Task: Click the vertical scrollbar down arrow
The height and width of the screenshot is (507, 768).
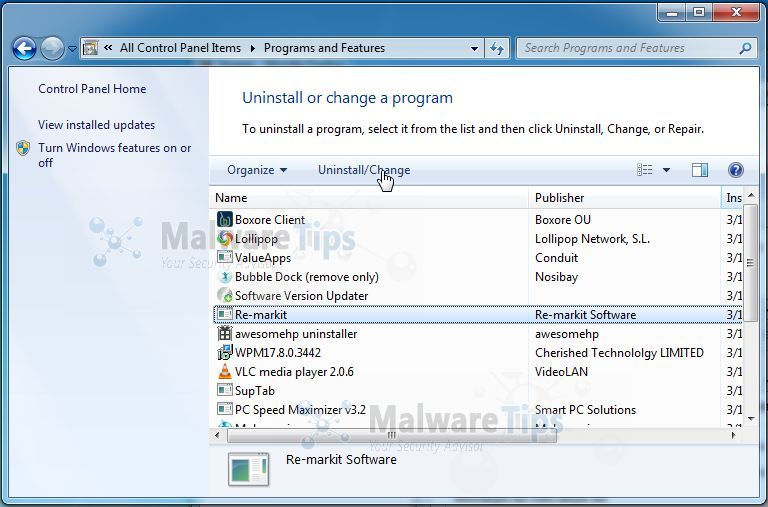Action: 751,419
